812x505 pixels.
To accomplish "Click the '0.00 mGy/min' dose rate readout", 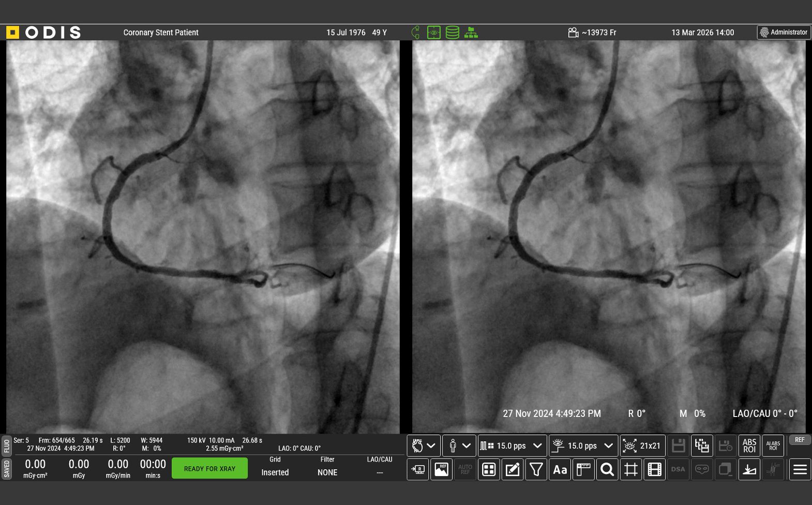I will click(x=118, y=468).
